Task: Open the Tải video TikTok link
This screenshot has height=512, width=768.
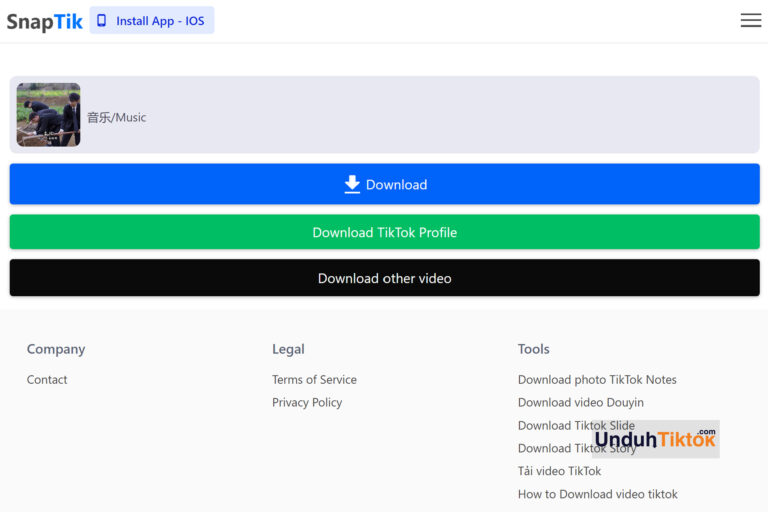Action: point(559,471)
